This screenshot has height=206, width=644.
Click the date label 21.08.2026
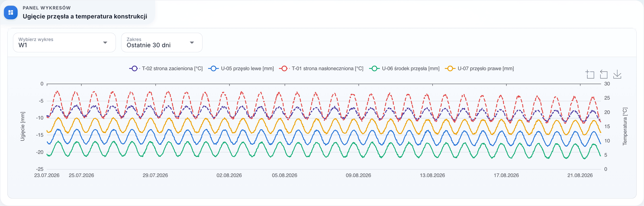[x=580, y=175]
